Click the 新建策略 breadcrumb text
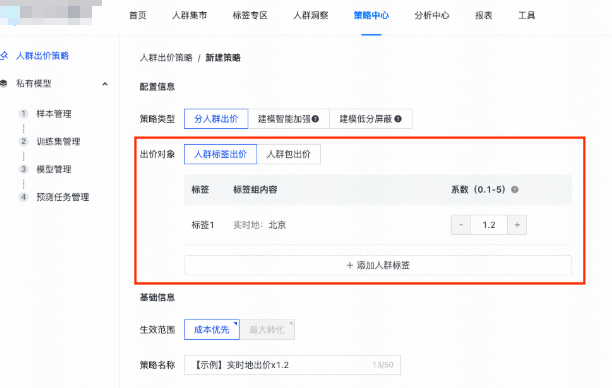This screenshot has width=612, height=388. [x=223, y=58]
